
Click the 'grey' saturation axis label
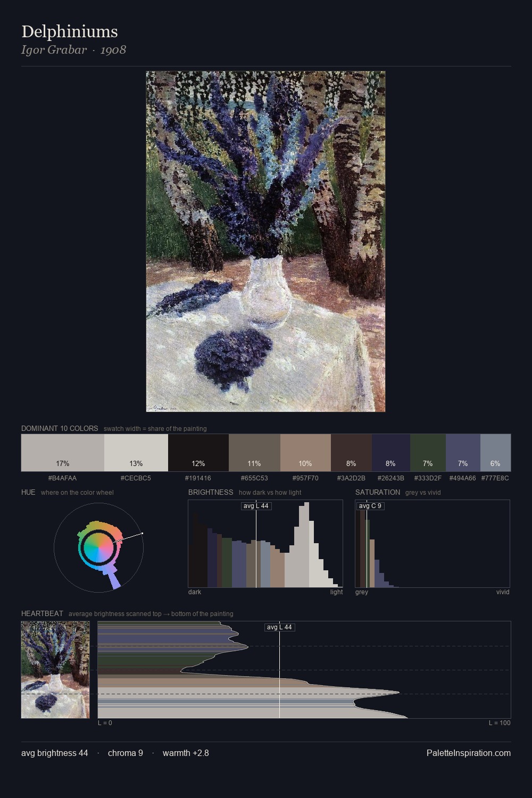(x=362, y=592)
